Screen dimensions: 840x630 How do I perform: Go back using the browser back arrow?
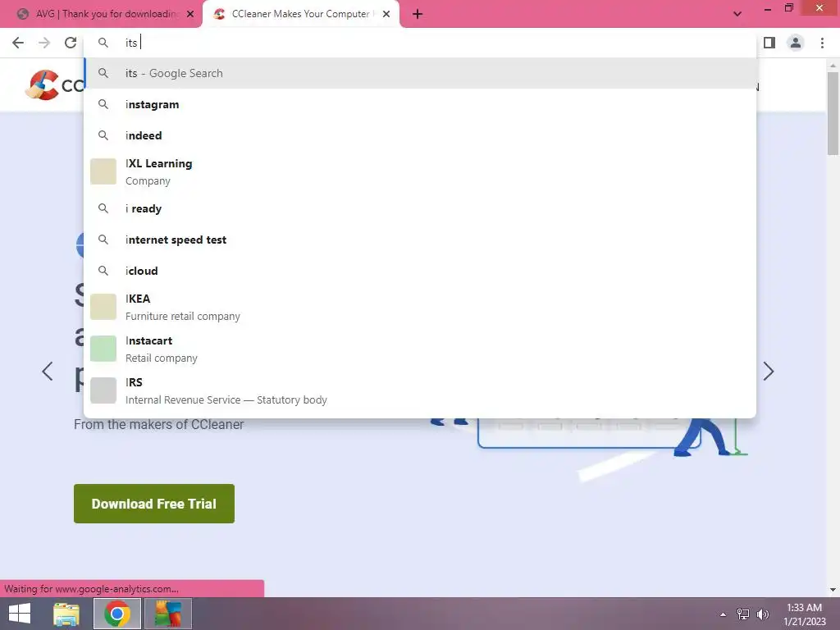18,43
